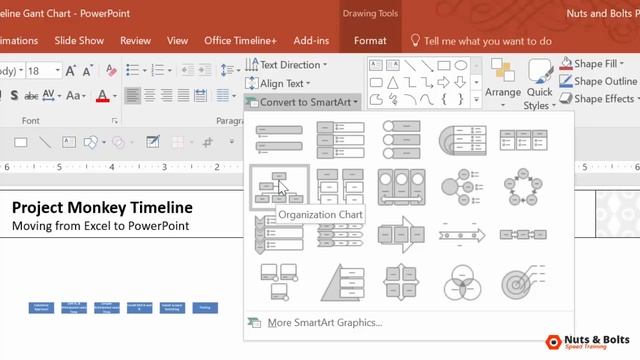The width and height of the screenshot is (640, 360).
Task: Click the Project Monkey Timeline title text
Action: click(x=102, y=207)
